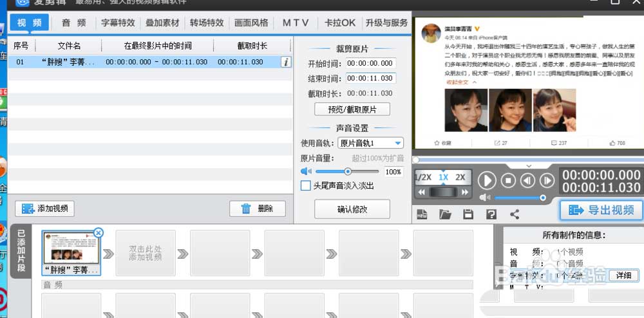
Task: Select video row 01 in the list
Action: coord(150,62)
